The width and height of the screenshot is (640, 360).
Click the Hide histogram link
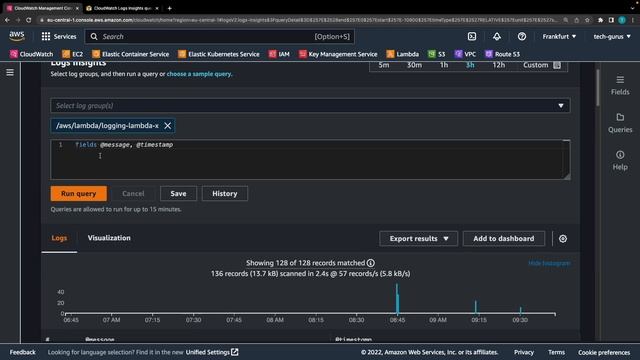(549, 263)
